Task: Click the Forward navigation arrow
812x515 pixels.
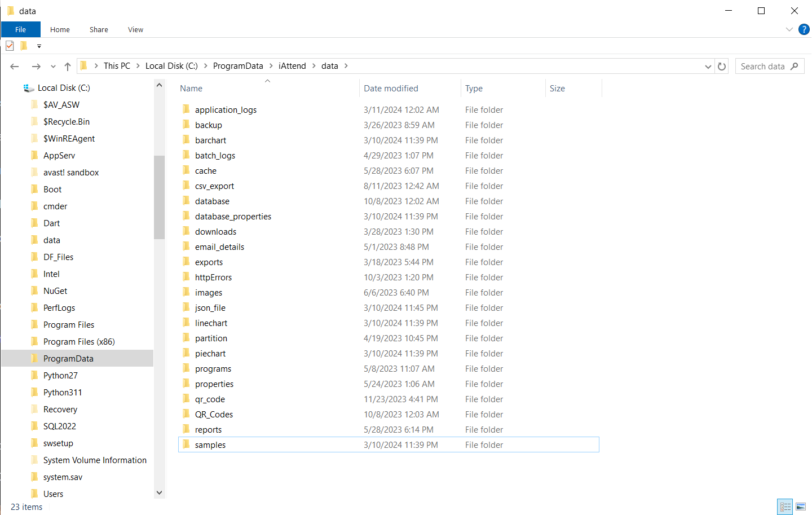Action: [36, 67]
